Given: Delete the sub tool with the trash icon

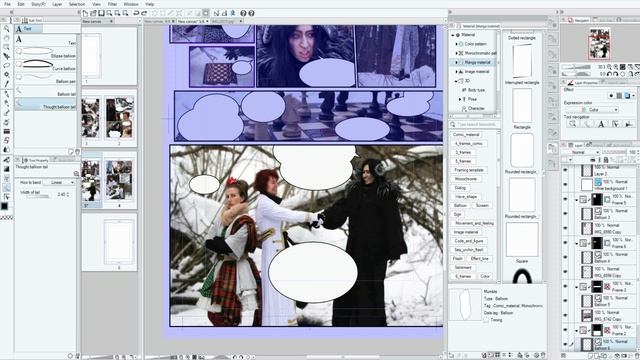Looking at the screenshot, I should pos(77,152).
